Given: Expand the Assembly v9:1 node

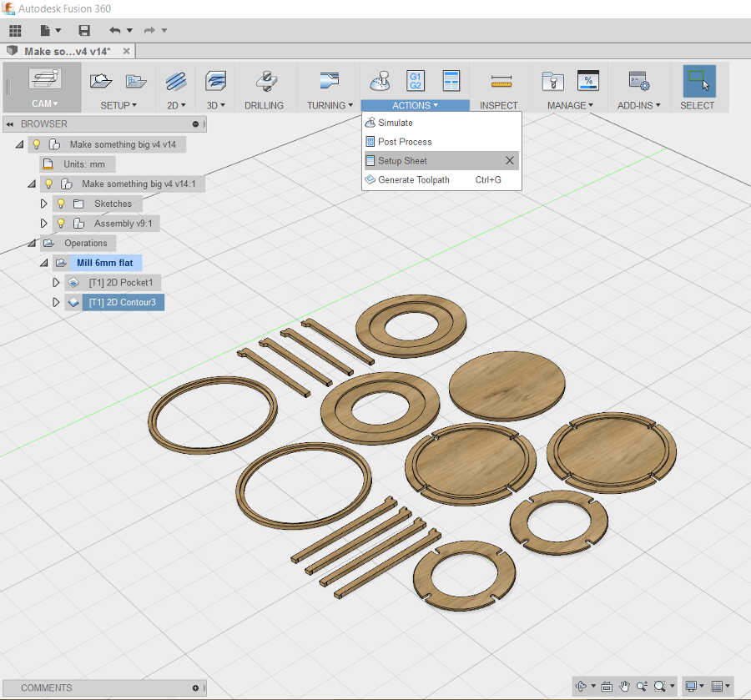Looking at the screenshot, I should click(x=43, y=223).
